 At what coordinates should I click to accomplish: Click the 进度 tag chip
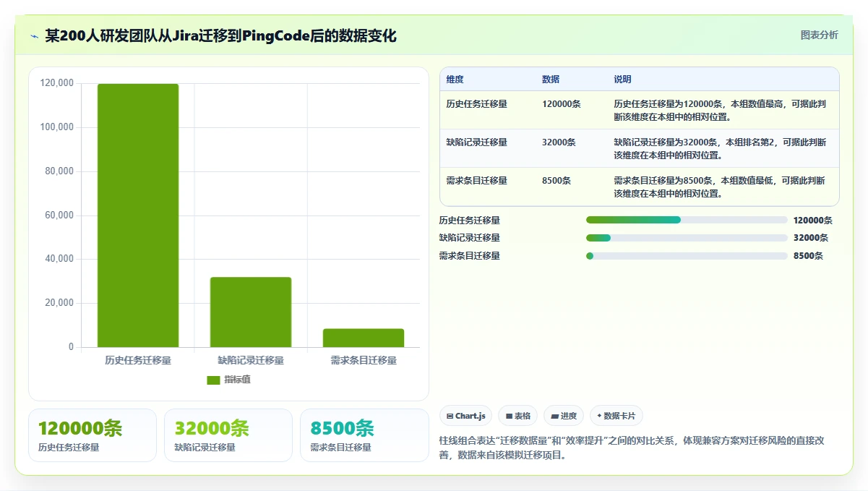coord(564,416)
